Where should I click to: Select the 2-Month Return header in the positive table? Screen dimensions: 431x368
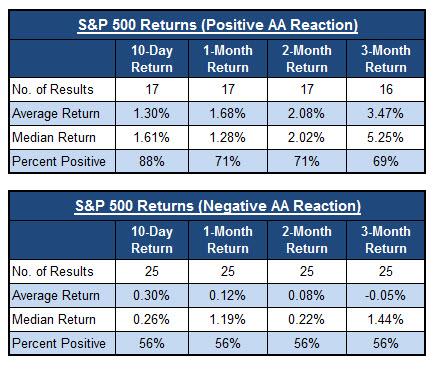pos(307,59)
